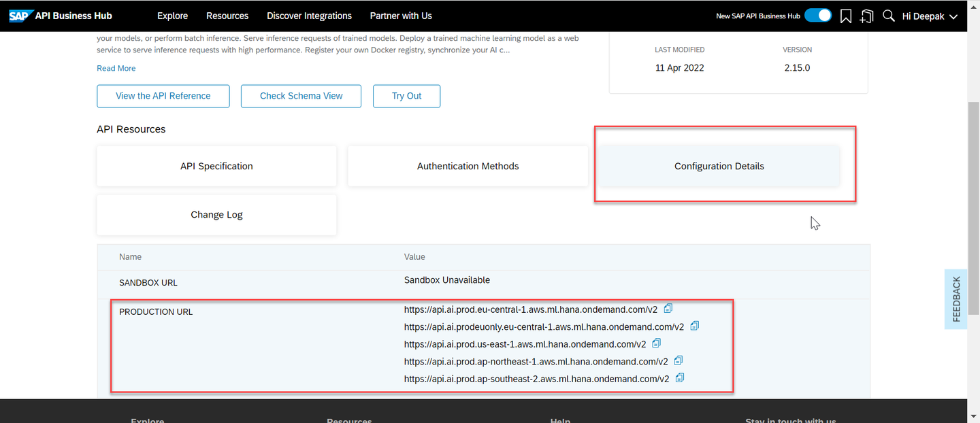This screenshot has height=423, width=980.
Task: Open the Resources menu
Action: click(227, 16)
